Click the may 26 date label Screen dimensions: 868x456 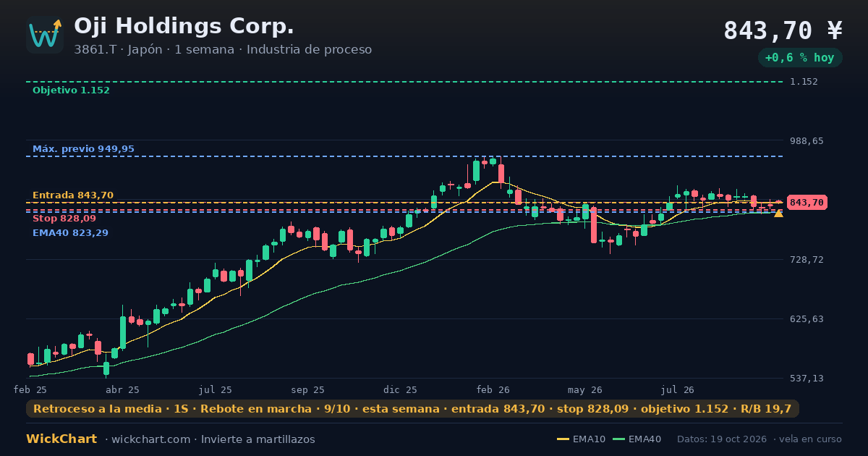(586, 389)
